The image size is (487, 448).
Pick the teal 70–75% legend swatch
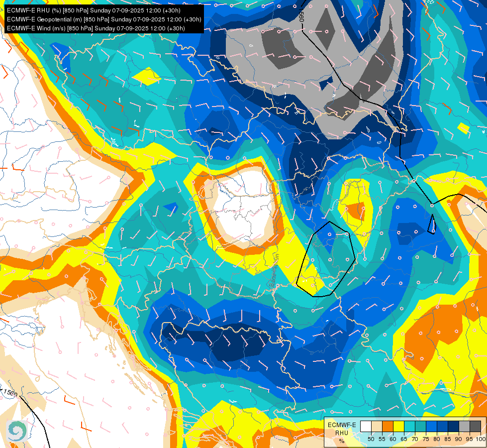pos(421,426)
